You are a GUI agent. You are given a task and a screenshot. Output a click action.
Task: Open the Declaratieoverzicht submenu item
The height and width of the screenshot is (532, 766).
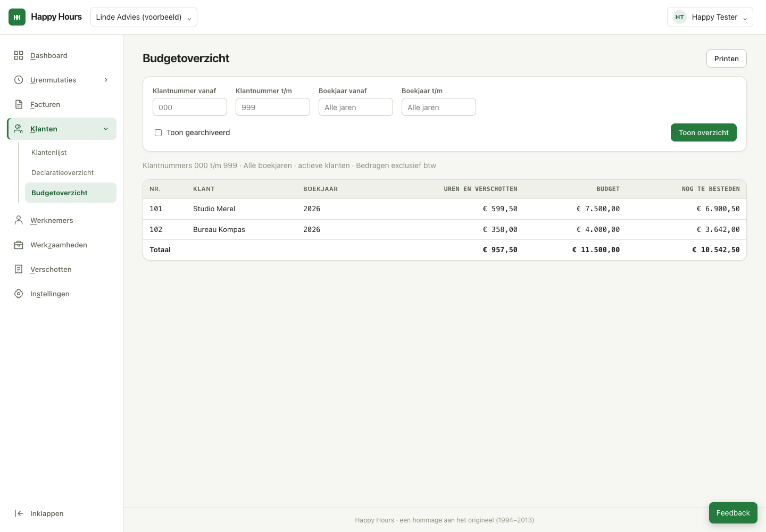pyautogui.click(x=62, y=172)
